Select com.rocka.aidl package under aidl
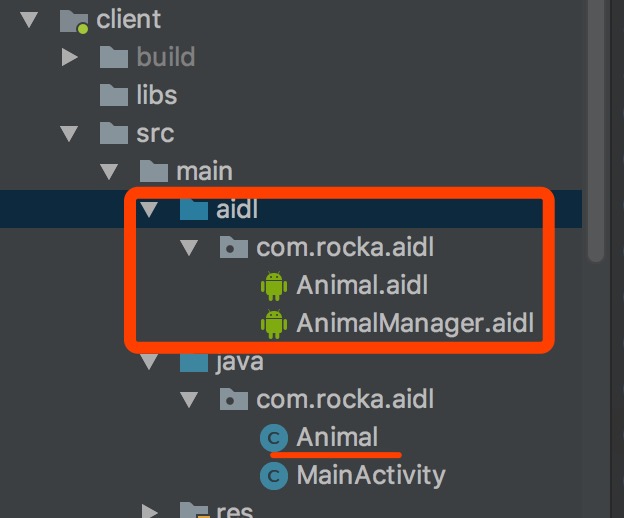The height and width of the screenshot is (518, 624). (x=345, y=247)
